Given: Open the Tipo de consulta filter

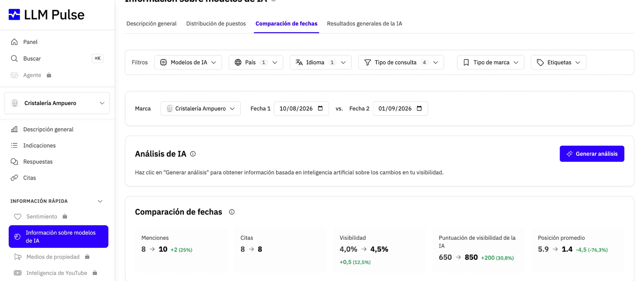Looking at the screenshot, I should click(401, 62).
